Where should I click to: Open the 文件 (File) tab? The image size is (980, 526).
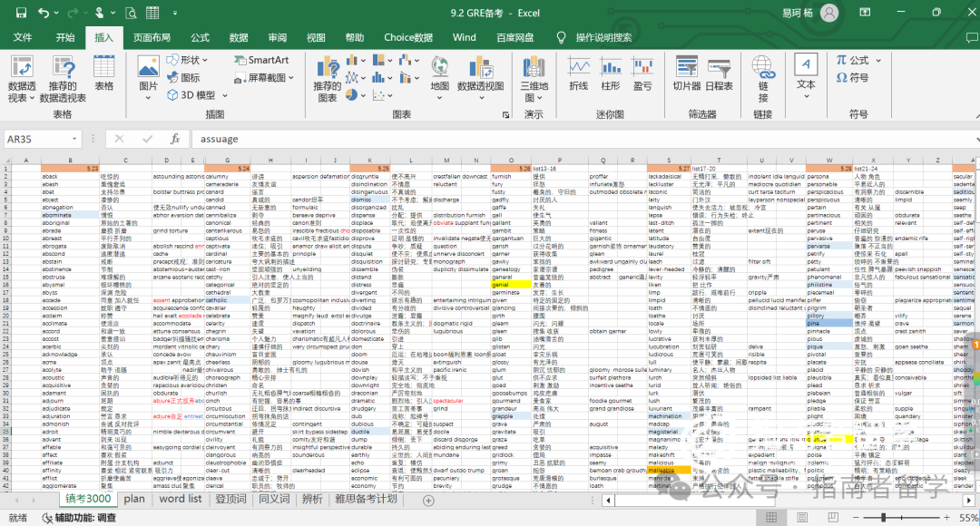pos(23,37)
